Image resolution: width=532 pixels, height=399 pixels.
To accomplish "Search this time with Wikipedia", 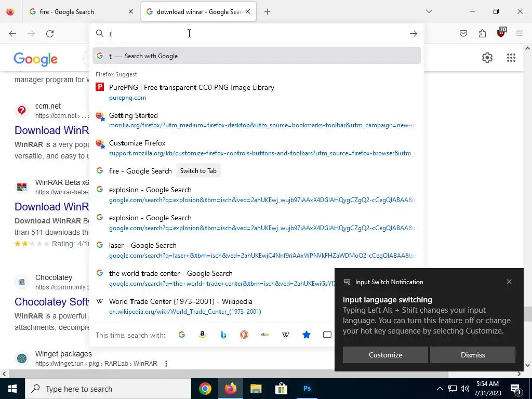I will [286, 335].
